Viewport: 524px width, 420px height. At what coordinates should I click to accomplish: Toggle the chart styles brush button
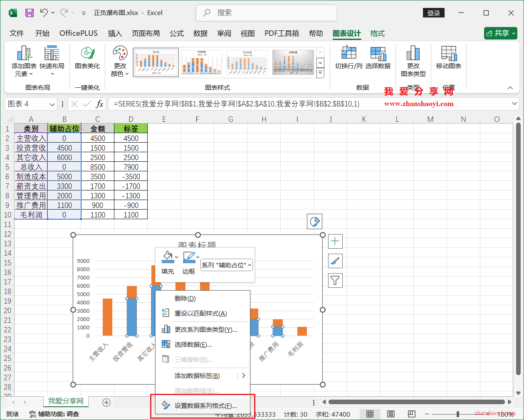pos(335,261)
